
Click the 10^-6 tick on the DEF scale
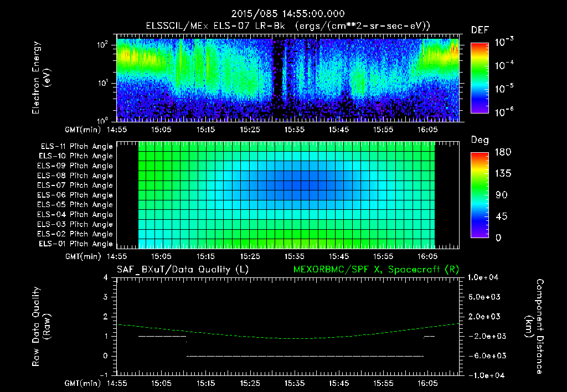pos(504,112)
